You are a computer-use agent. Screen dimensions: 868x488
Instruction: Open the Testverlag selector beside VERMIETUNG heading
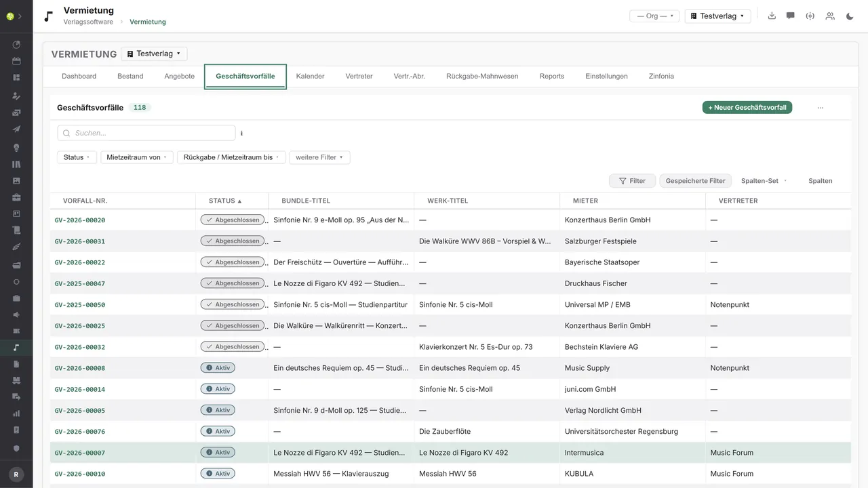(x=155, y=54)
